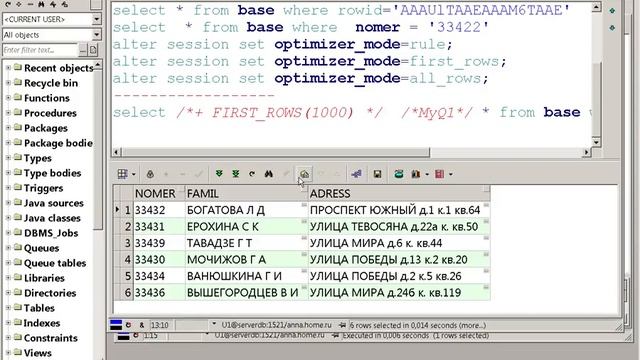Image resolution: width=640 pixels, height=360 pixels.
Task: Select cell БОГАТОВА Л Д
Action: [246, 210]
